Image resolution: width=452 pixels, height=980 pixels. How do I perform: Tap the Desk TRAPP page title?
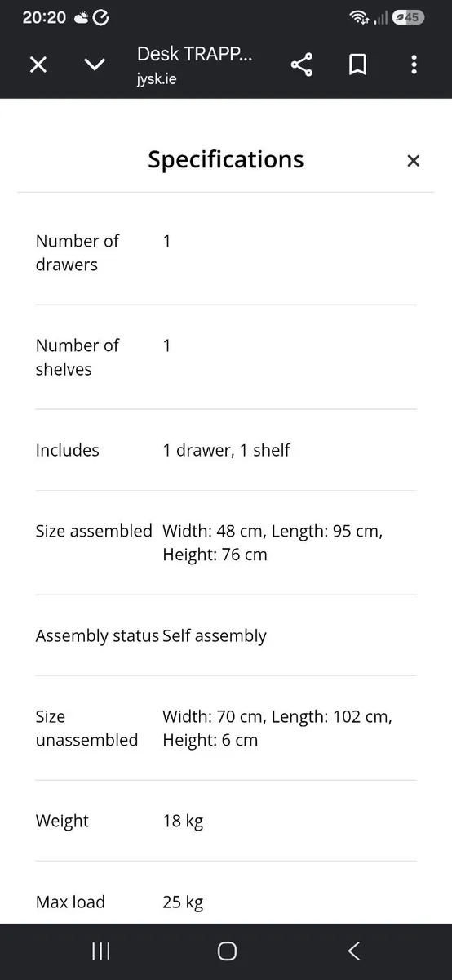[195, 54]
